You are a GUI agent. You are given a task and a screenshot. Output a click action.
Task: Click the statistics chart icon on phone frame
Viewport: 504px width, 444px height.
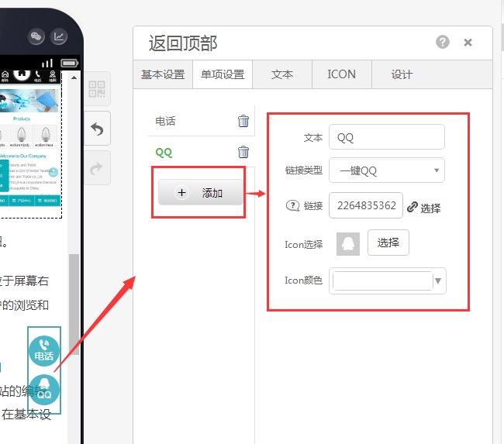click(x=59, y=36)
